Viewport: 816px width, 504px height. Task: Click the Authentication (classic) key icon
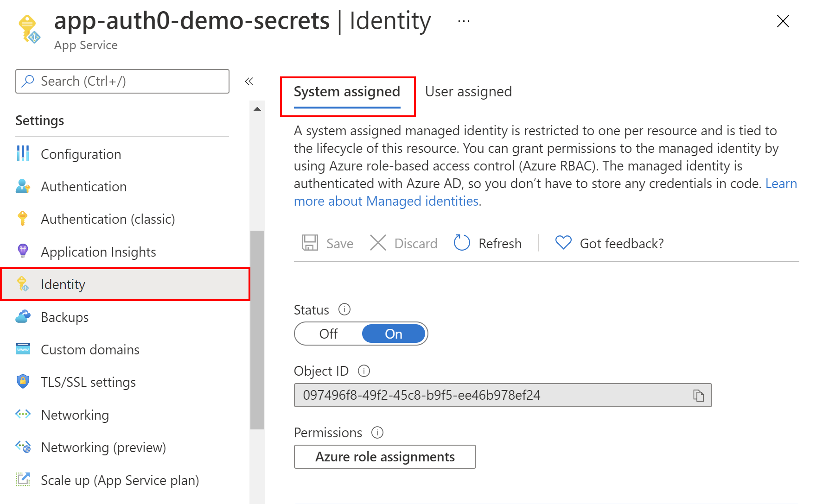(x=23, y=218)
